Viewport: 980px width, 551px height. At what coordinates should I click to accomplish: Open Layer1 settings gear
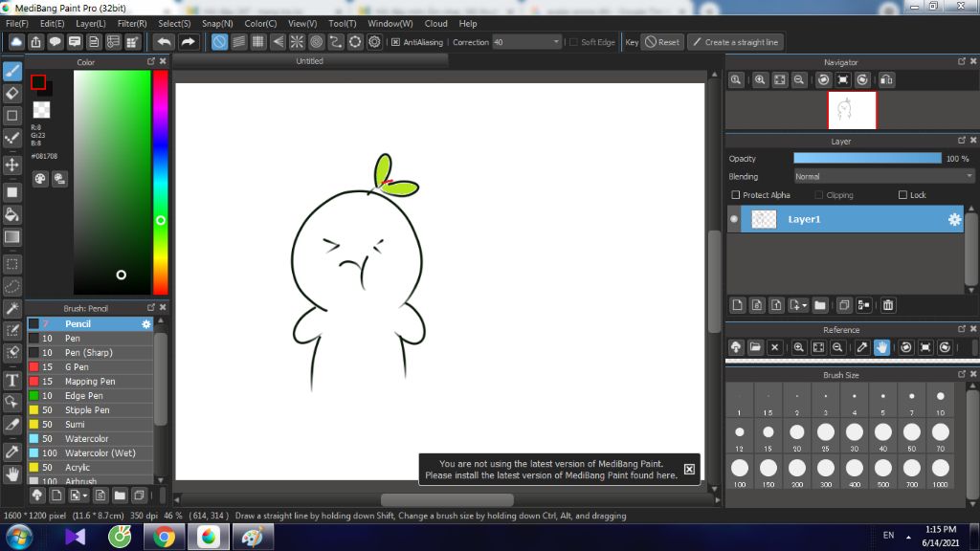tap(954, 219)
